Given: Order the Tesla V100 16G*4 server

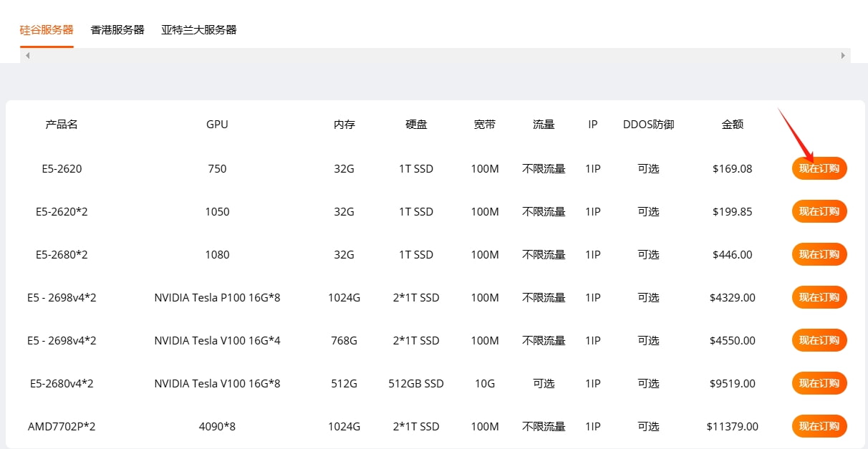Looking at the screenshot, I should pos(819,341).
